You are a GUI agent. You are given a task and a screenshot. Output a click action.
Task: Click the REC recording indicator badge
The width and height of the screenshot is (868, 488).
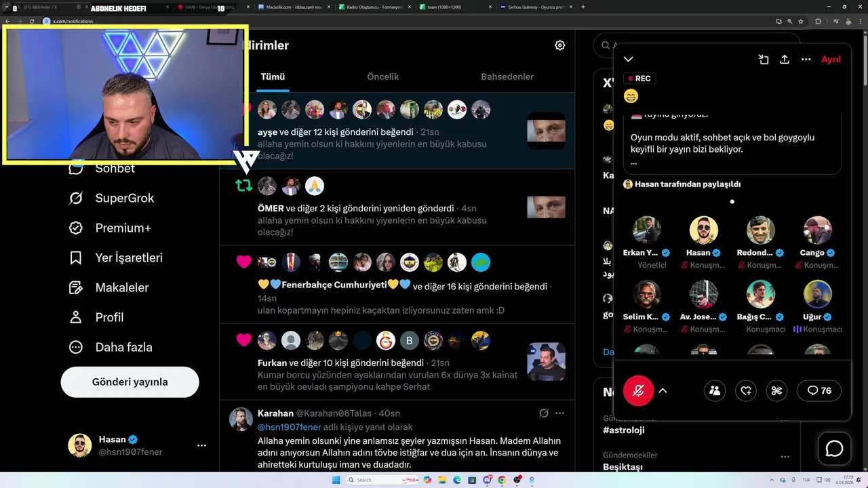(639, 79)
